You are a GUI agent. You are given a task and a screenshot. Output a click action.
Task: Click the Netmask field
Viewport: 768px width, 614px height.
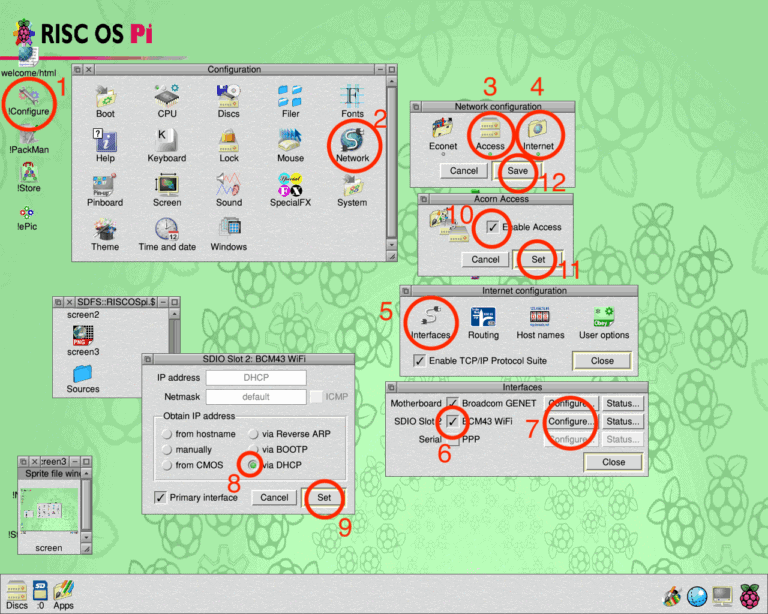[256, 397]
